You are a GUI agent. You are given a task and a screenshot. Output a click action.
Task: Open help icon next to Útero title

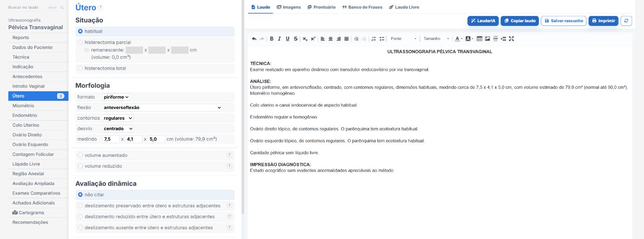pyautogui.click(x=101, y=7)
